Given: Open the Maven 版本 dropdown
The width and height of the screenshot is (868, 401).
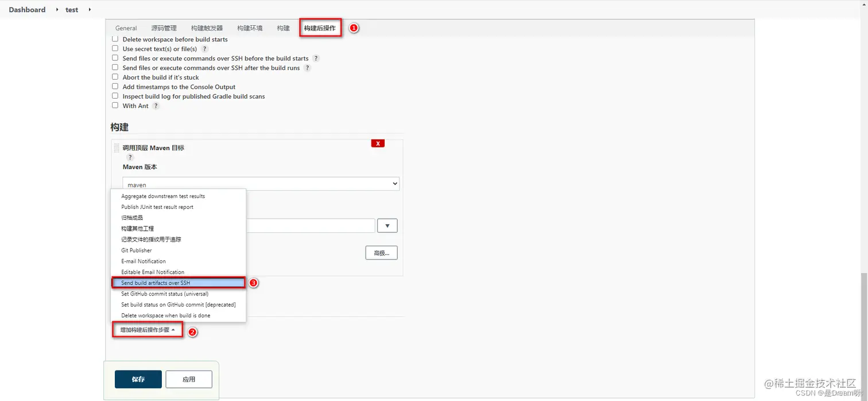Looking at the screenshot, I should pyautogui.click(x=261, y=184).
